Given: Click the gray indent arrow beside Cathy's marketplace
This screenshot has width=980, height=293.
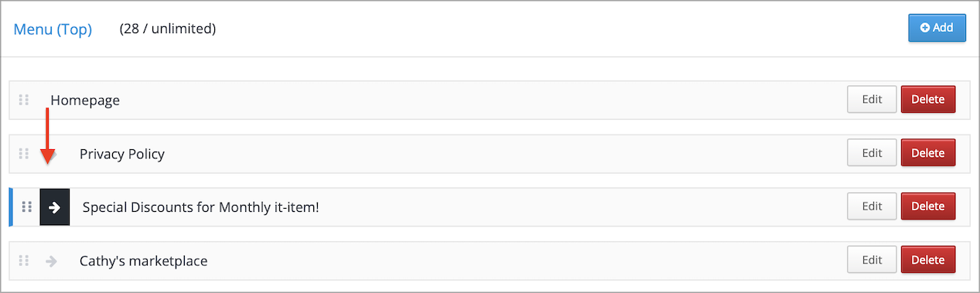Looking at the screenshot, I should tap(52, 261).
